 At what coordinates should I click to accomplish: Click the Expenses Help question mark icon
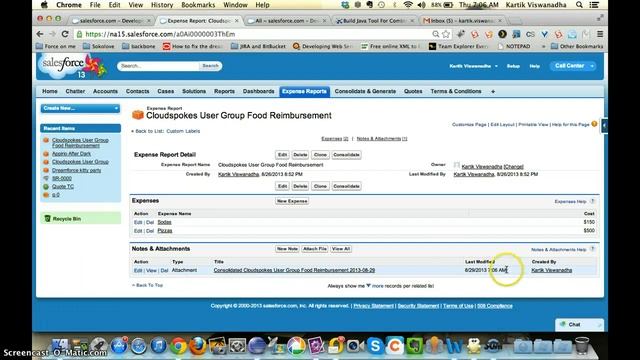tap(592, 201)
